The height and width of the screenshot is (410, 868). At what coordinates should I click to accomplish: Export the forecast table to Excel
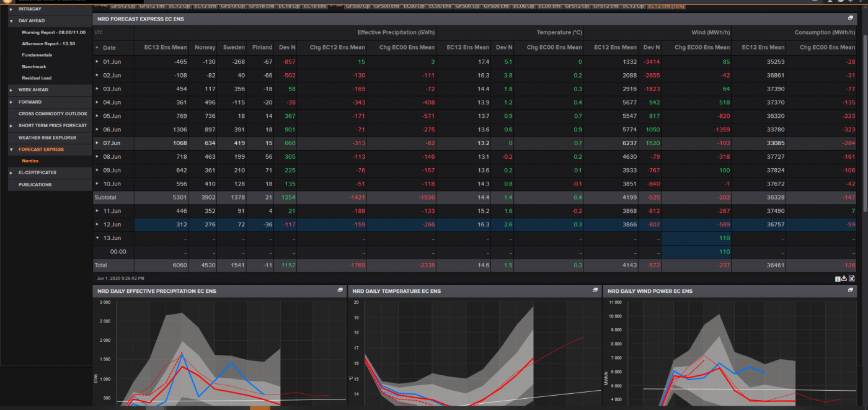tap(852, 278)
